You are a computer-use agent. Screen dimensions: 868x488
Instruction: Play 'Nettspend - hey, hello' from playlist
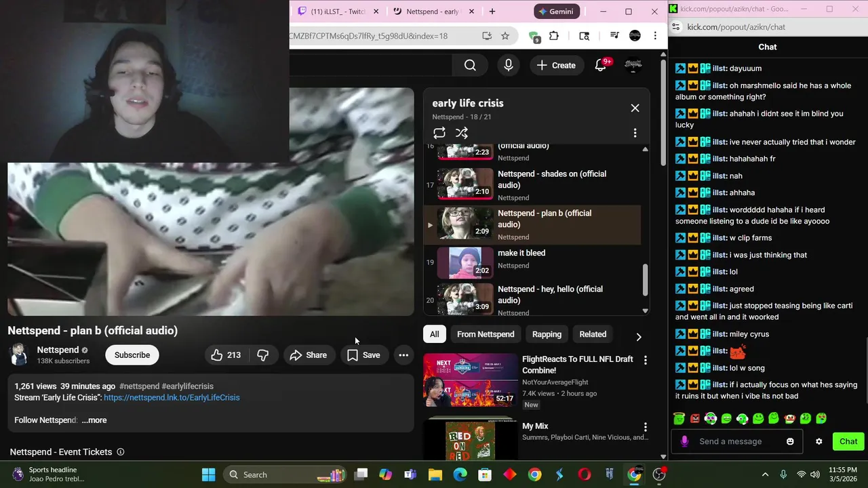click(x=532, y=300)
